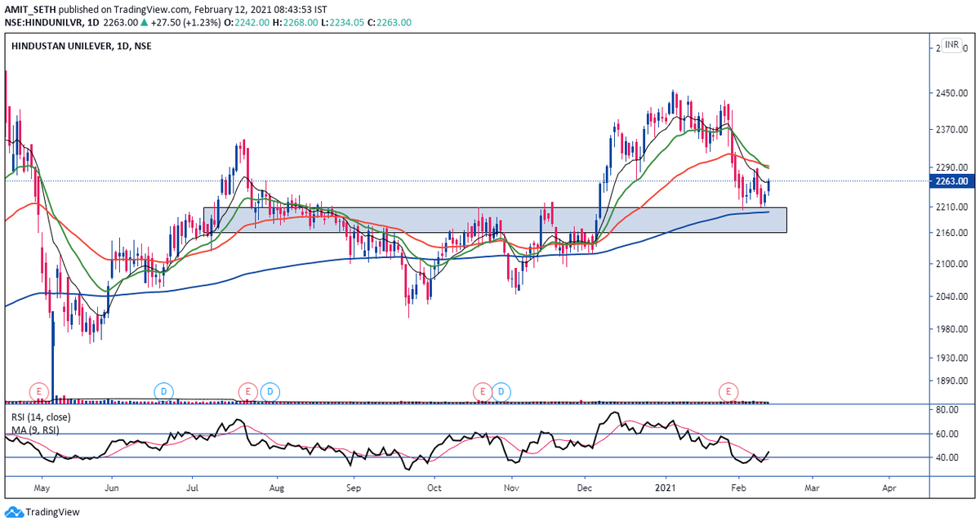Select the shaded support zone rectangle
Viewport: 980px width, 526px height.
495,220
